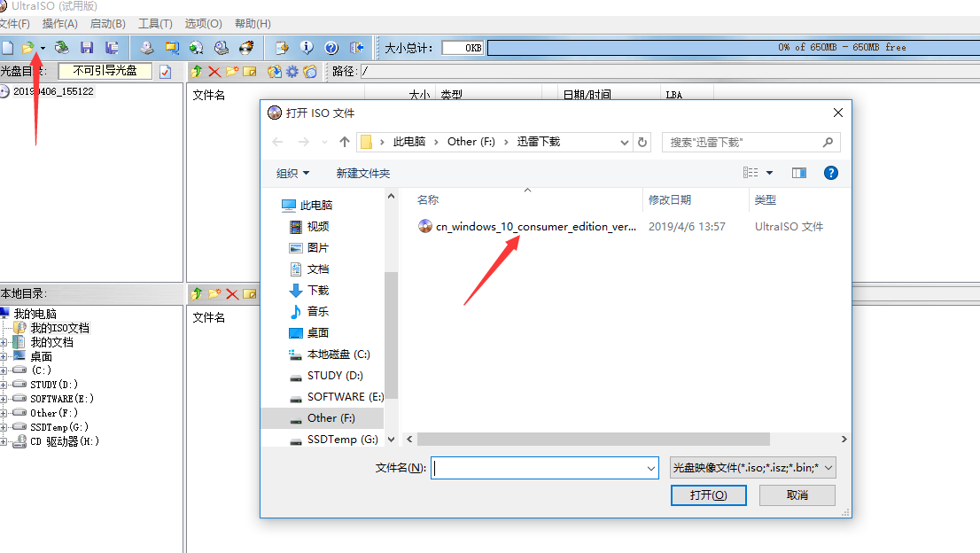This screenshot has width=980, height=553.
Task: Open the 组织 dropdown menu
Action: point(292,173)
